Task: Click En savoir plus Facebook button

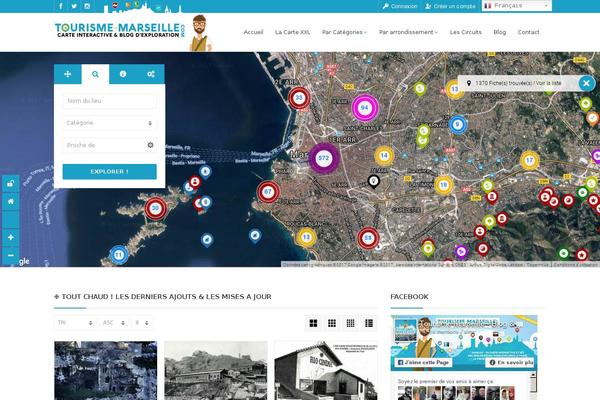Action: click(511, 362)
